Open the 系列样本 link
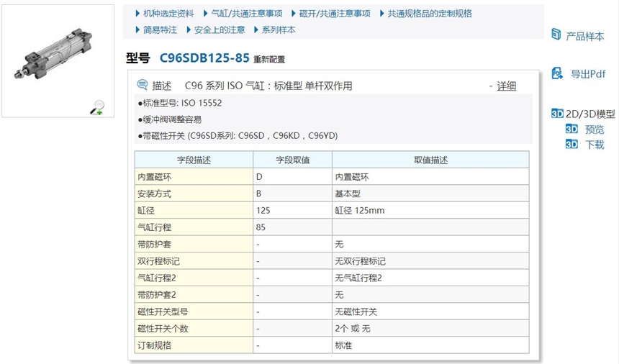The height and width of the screenshot is (364, 619). pos(278,29)
